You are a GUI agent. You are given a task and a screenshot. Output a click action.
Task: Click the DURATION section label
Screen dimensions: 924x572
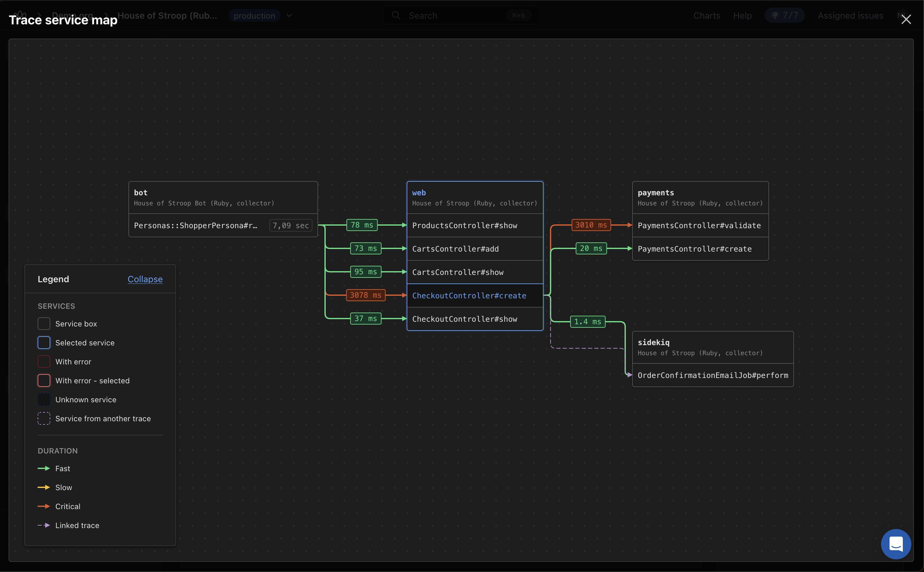(x=58, y=451)
